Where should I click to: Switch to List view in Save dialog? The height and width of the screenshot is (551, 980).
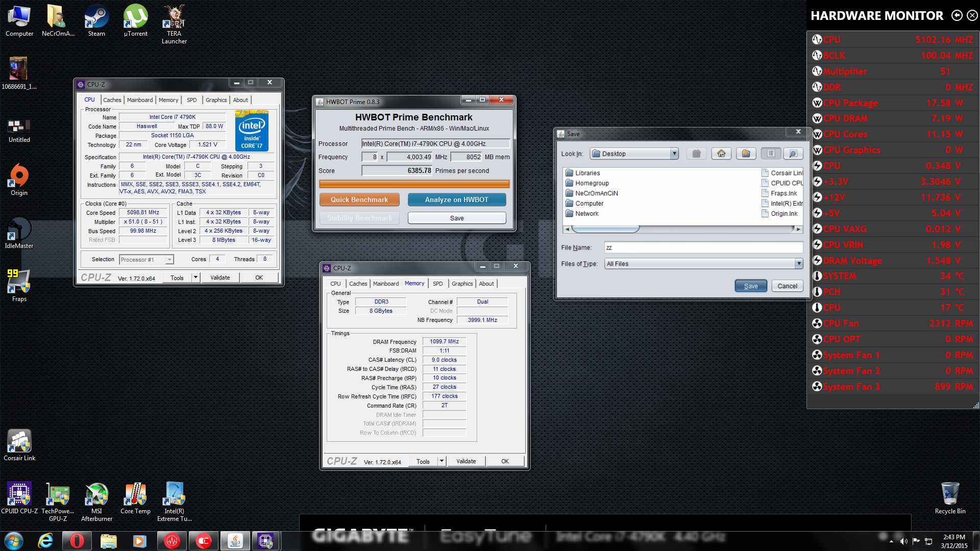(x=771, y=154)
